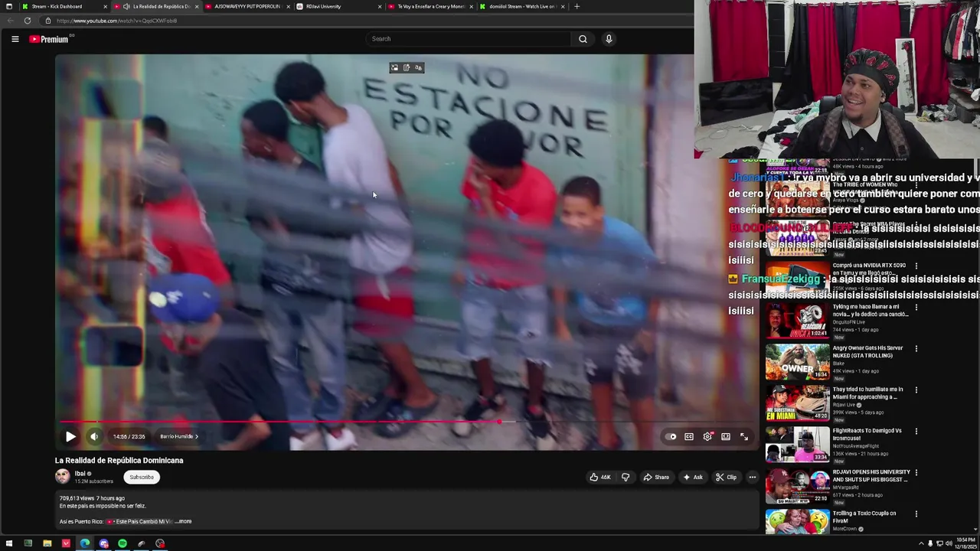Image resolution: width=980 pixels, height=551 pixels.
Task: Open a new browser tab
Action: click(577, 6)
